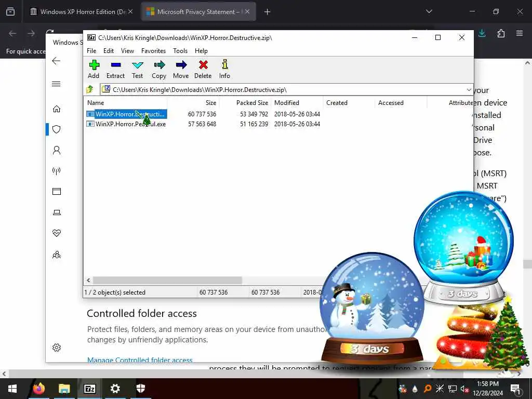Click the snowman snow globe countdown widget
Screen dimensions: 532x399
point(372,309)
